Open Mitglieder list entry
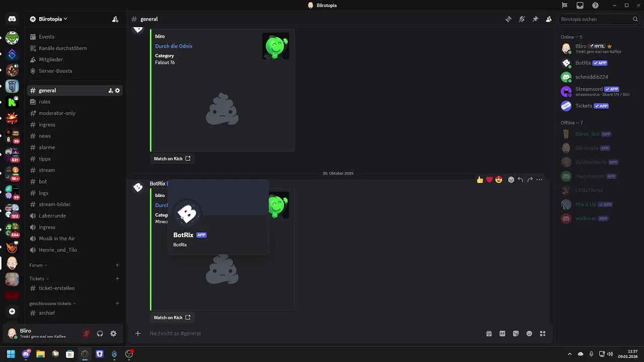This screenshot has width=644, height=362. tap(75, 59)
